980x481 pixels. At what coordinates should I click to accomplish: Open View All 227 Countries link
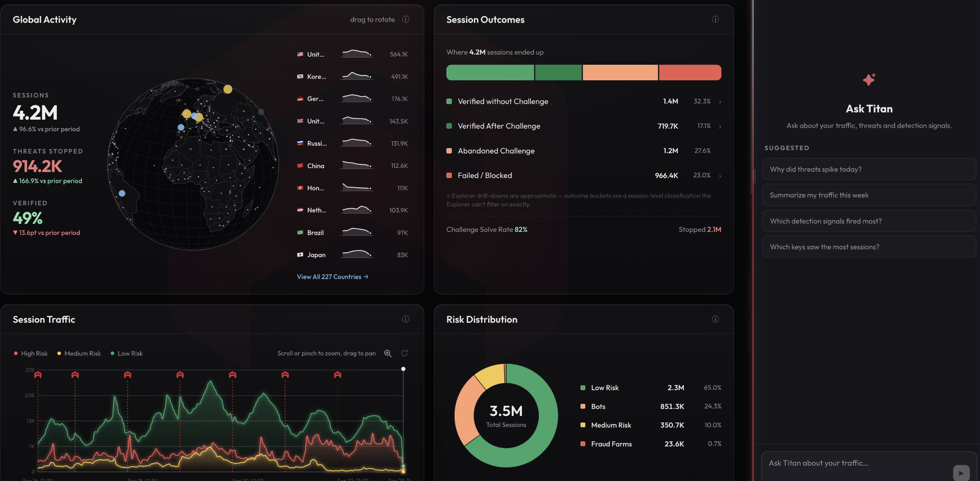(333, 277)
